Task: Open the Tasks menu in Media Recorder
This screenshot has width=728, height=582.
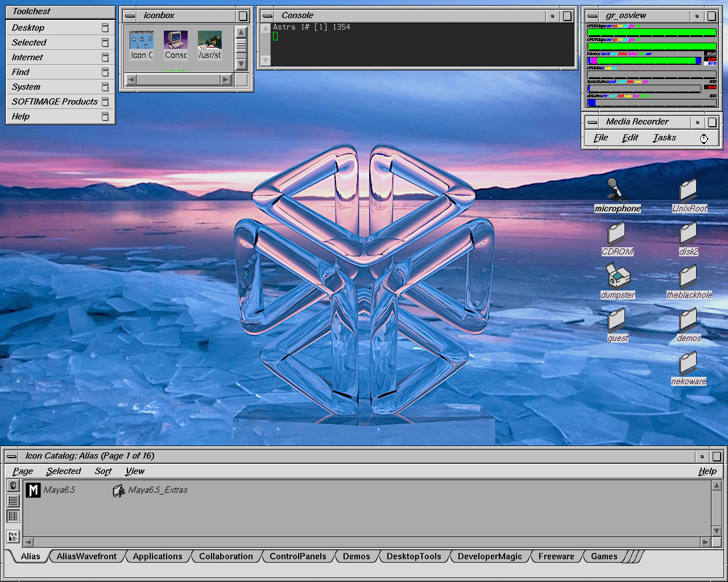Action: click(664, 138)
